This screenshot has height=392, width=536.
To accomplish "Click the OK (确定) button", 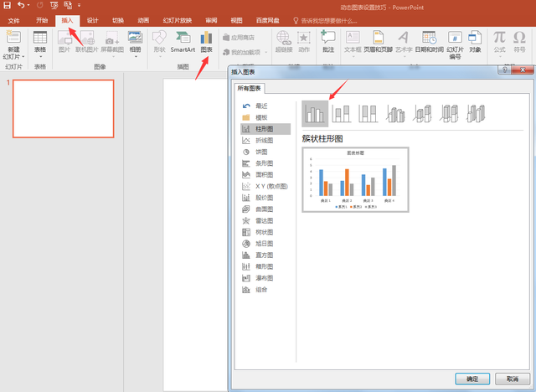I will (472, 379).
